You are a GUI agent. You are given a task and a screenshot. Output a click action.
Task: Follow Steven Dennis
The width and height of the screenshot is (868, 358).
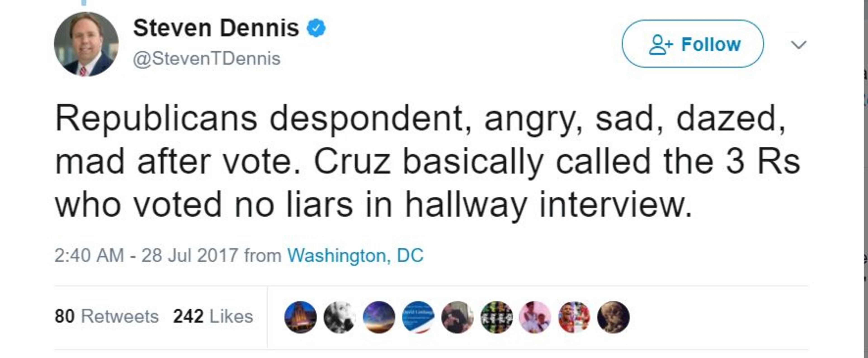[x=693, y=44]
